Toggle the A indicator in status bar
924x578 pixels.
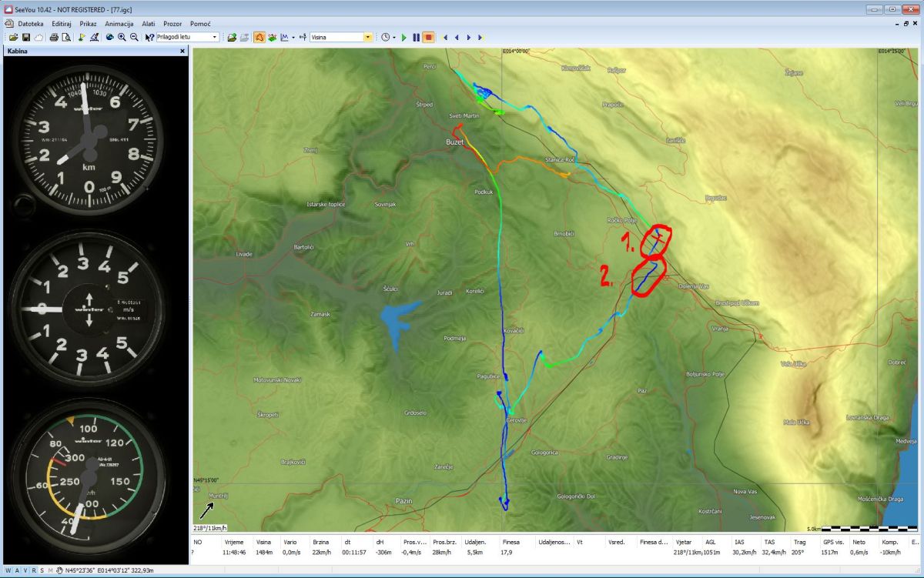click(x=16, y=570)
